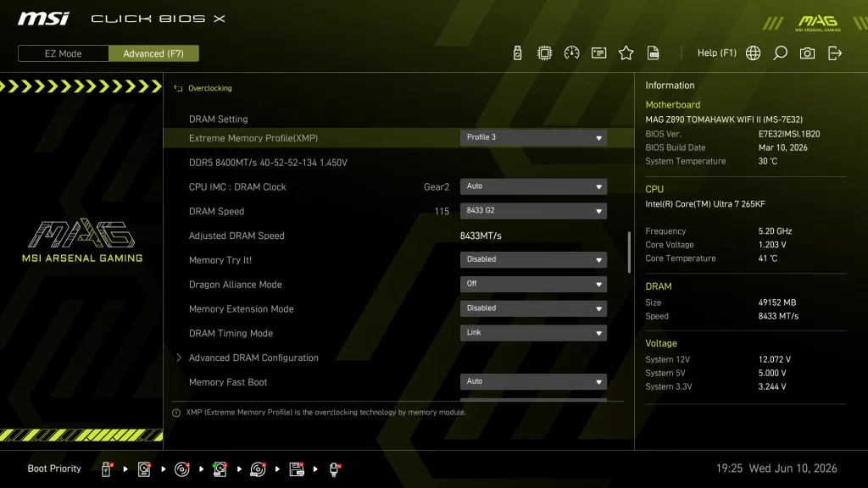Open Help (F1)

click(x=716, y=53)
